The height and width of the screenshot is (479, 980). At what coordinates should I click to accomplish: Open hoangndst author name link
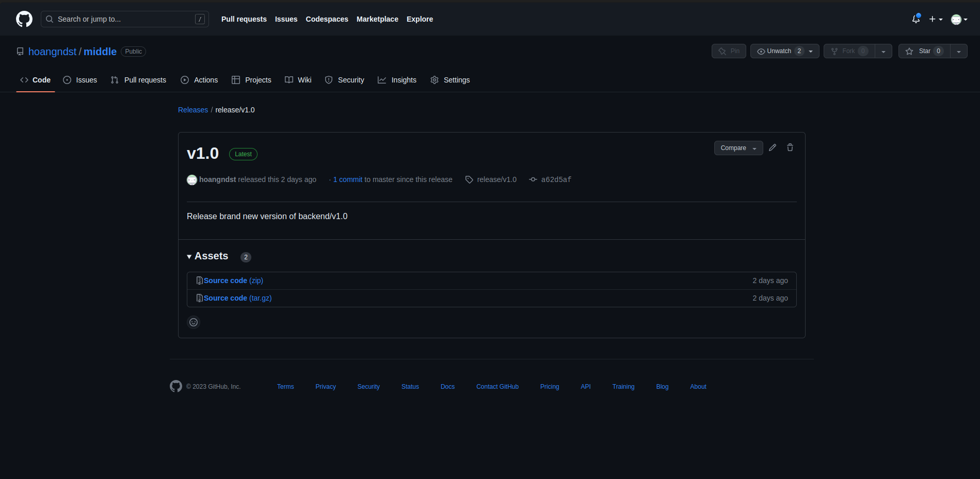point(218,179)
